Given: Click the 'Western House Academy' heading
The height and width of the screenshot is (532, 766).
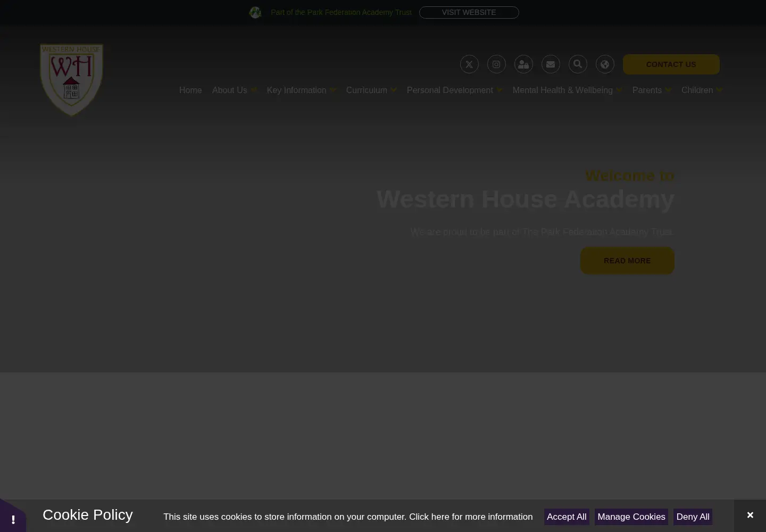Looking at the screenshot, I should (x=526, y=199).
